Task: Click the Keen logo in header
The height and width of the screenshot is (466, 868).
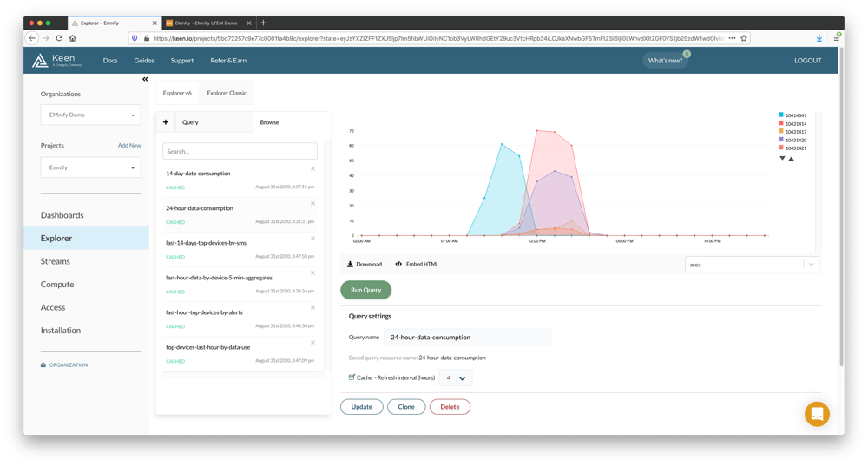Action: click(57, 61)
